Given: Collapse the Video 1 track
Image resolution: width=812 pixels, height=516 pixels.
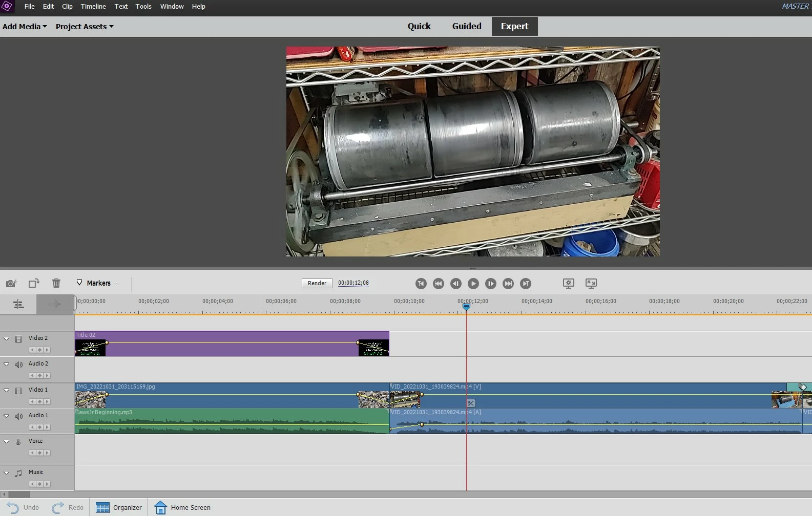Looking at the screenshot, I should (x=7, y=390).
